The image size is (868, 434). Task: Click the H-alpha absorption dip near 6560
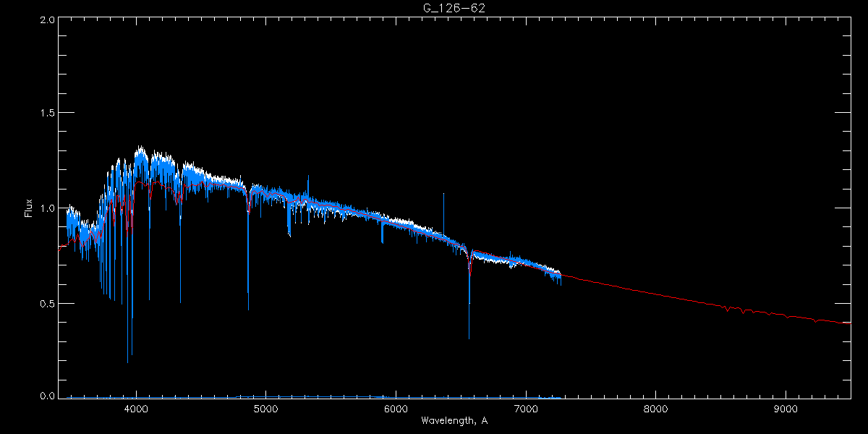click(469, 297)
